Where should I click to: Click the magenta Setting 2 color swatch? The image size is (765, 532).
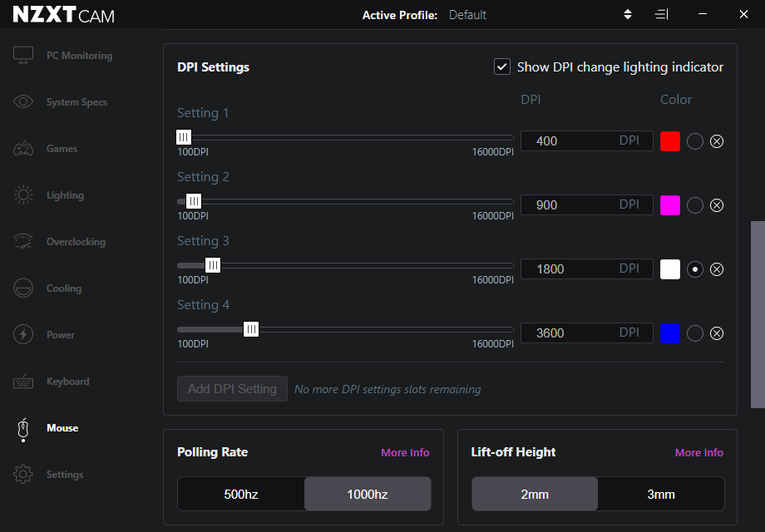[x=670, y=205]
